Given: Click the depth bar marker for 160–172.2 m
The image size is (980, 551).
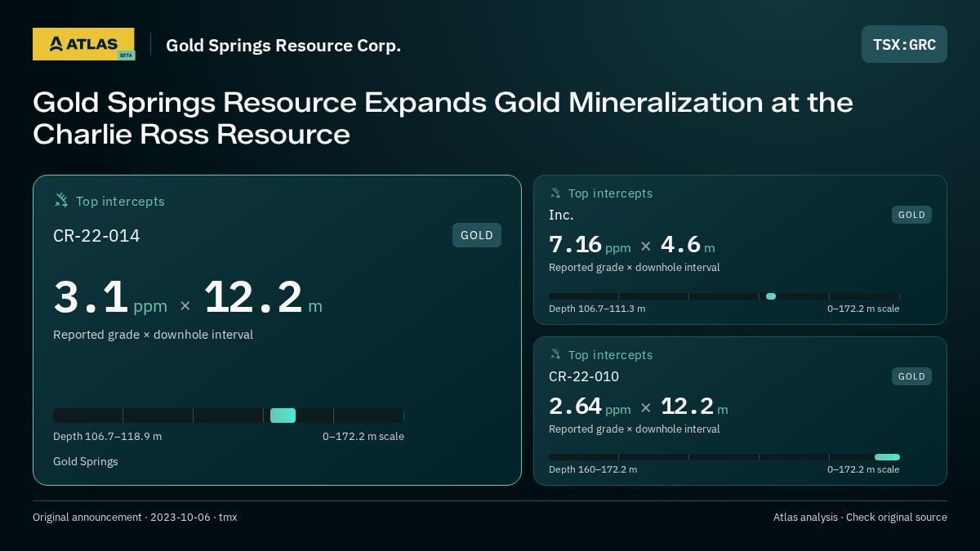Looking at the screenshot, I should click(887, 457).
